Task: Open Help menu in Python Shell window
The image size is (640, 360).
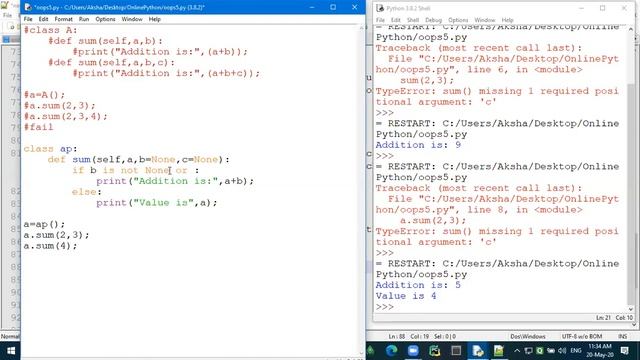Action: point(507,20)
